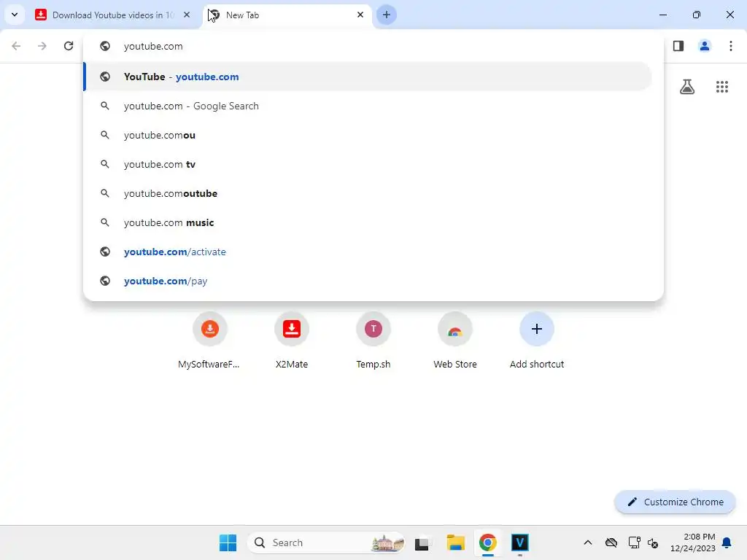
Task: Open Chrome three-dot menu
Action: [730, 46]
